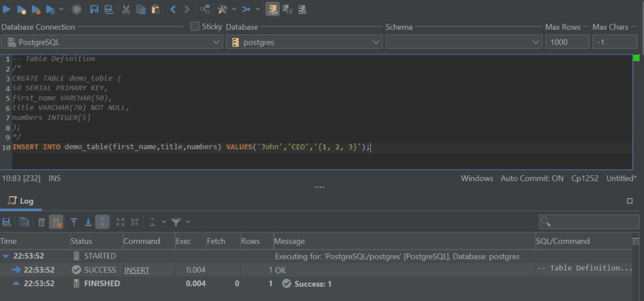Sort by the Exec column header
The width and height of the screenshot is (644, 301).
coord(190,241)
